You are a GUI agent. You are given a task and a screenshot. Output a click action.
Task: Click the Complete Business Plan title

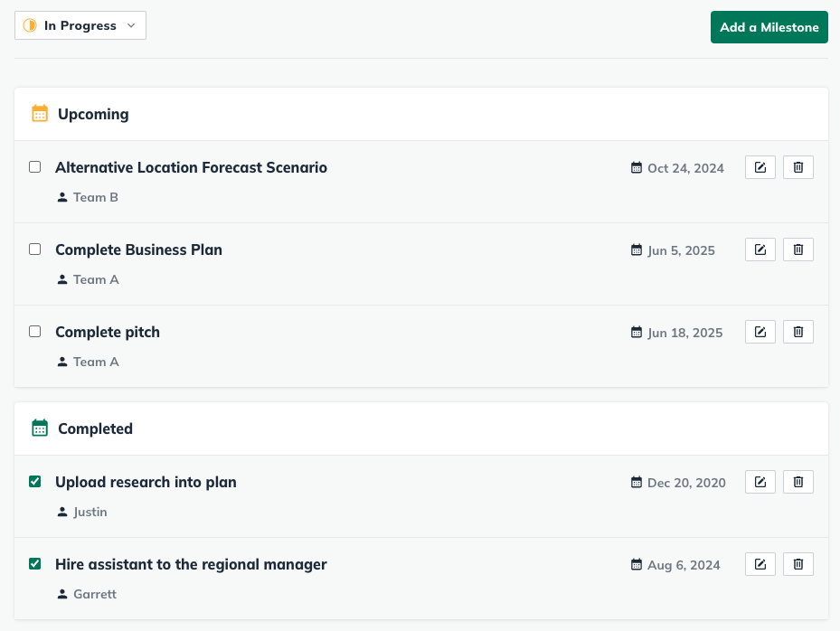click(138, 250)
